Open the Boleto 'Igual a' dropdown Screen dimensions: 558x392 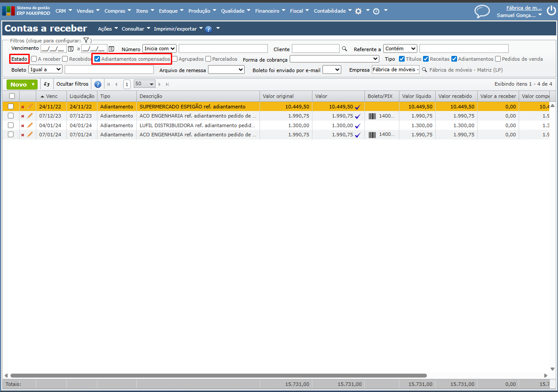pyautogui.click(x=45, y=69)
